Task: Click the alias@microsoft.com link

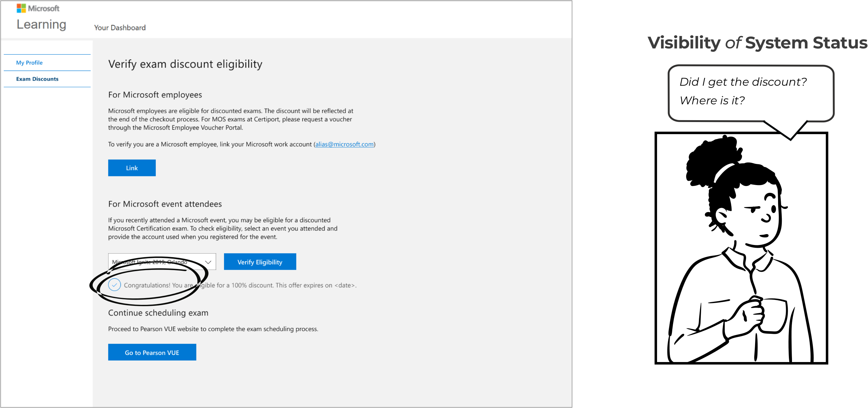Action: tap(344, 144)
